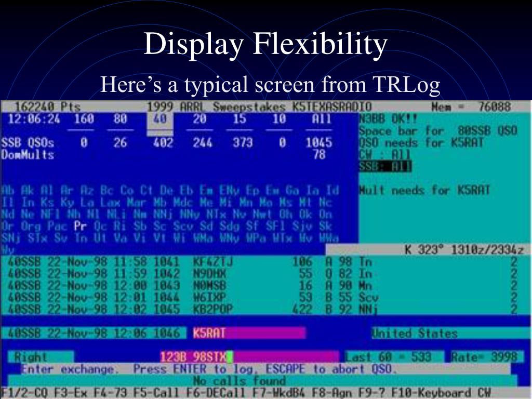Screen dimensions: 532x399
Task: Select the 15 meter band header
Action: click(240, 119)
